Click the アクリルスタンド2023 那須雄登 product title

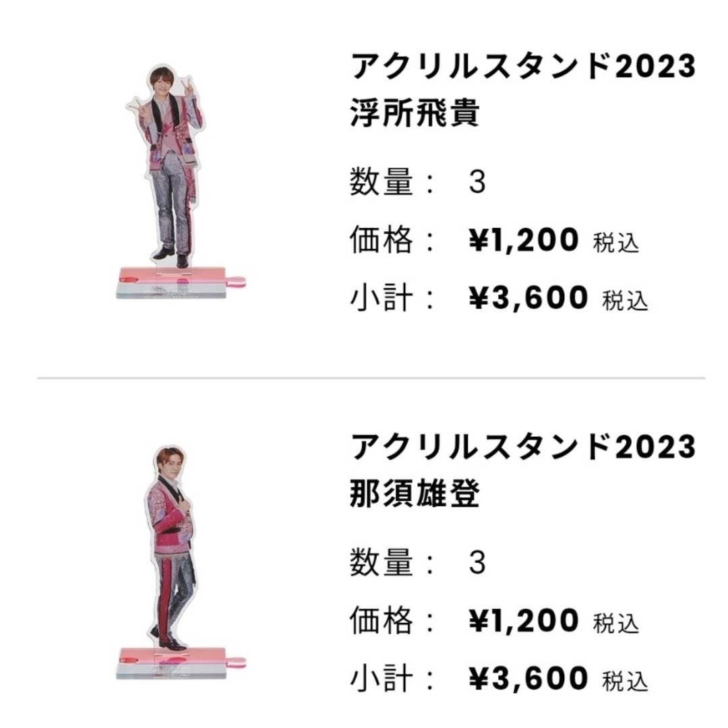[x=523, y=471]
